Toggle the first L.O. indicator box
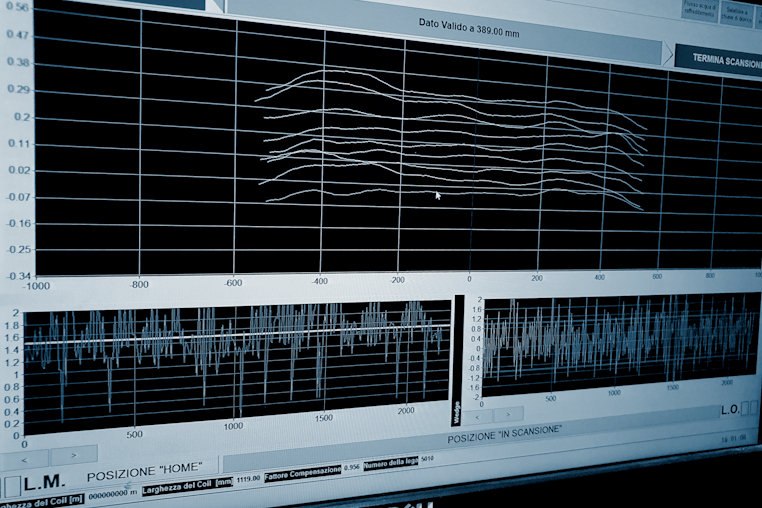Screen dimensions: 762x508 click(747, 409)
